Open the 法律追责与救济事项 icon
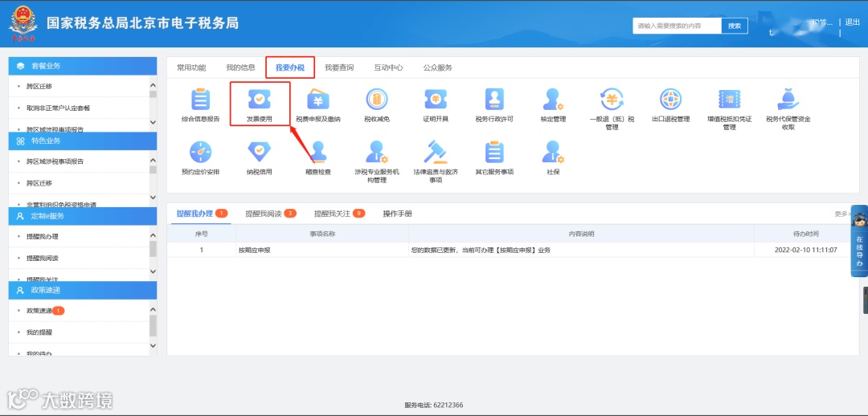Screen dimensions: 868x416 435,152
